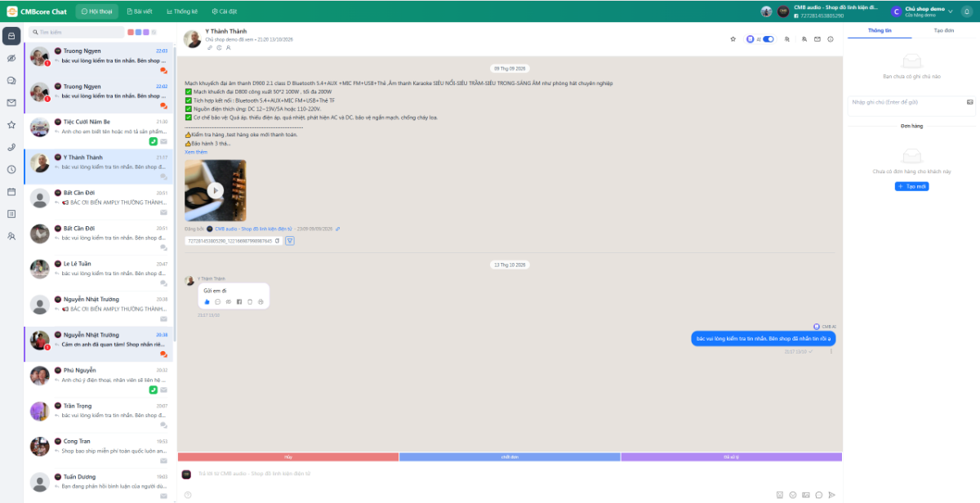Click Y Thành Thành avatar in chat header
Image resolution: width=980 pixels, height=503 pixels.
tap(192, 39)
